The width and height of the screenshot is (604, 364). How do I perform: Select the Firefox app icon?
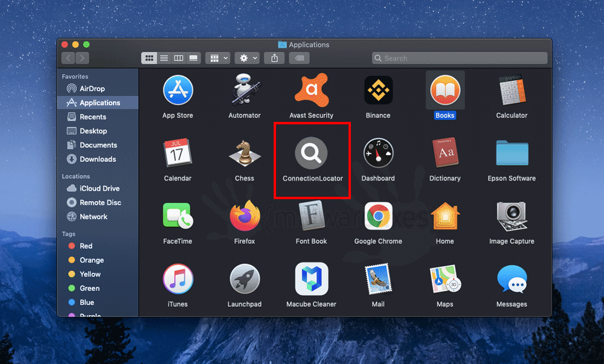coord(245,216)
